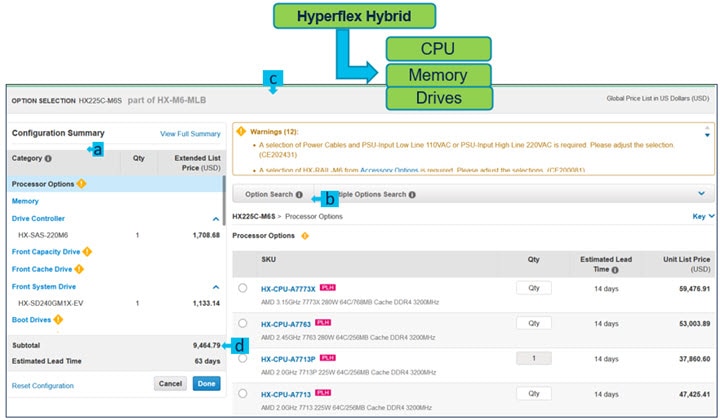Click the Reset Configuration link

(43, 385)
